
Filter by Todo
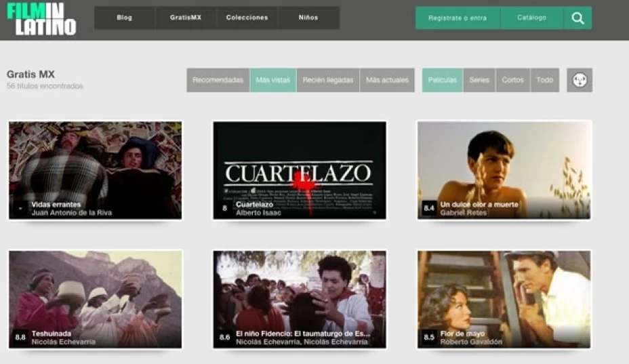coord(545,80)
